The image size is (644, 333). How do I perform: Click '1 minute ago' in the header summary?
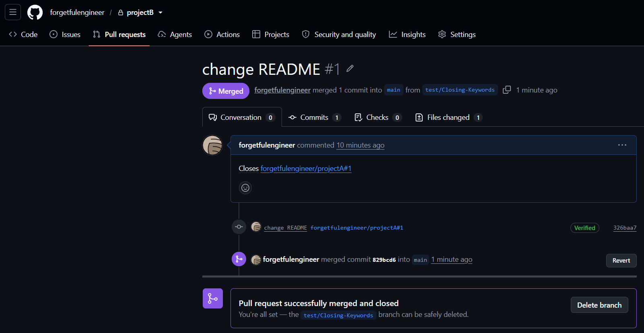[x=537, y=90]
